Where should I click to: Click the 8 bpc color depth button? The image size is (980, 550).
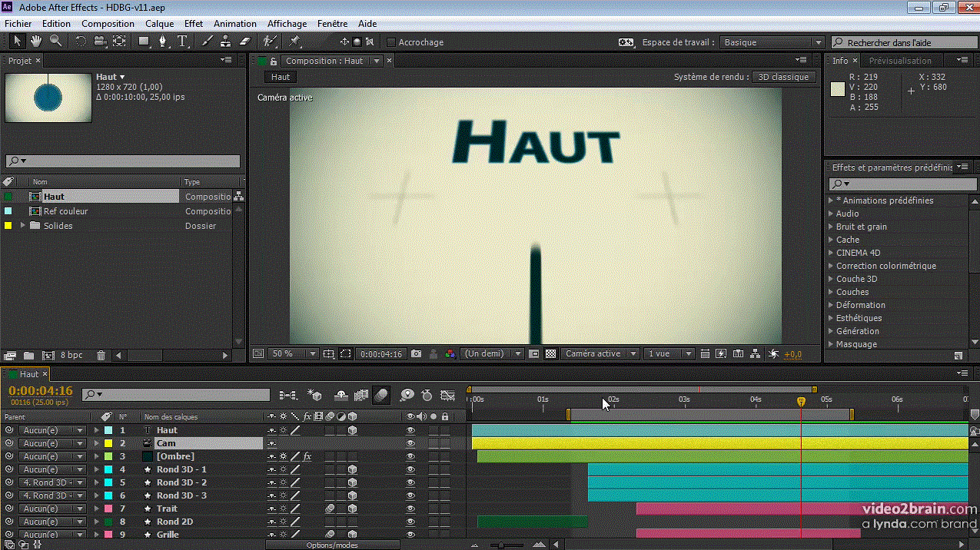click(x=71, y=356)
